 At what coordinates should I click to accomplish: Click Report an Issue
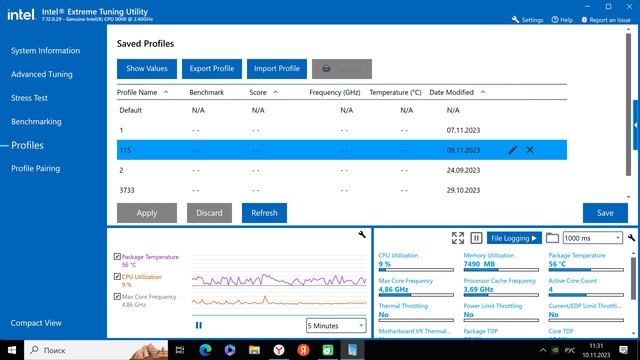click(x=606, y=20)
